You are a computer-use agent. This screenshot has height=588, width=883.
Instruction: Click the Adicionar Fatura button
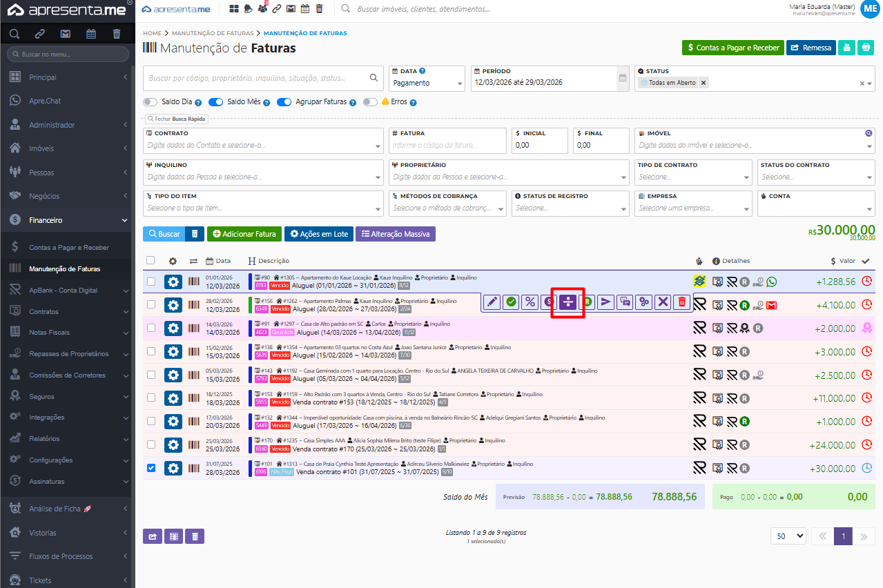pyautogui.click(x=244, y=234)
